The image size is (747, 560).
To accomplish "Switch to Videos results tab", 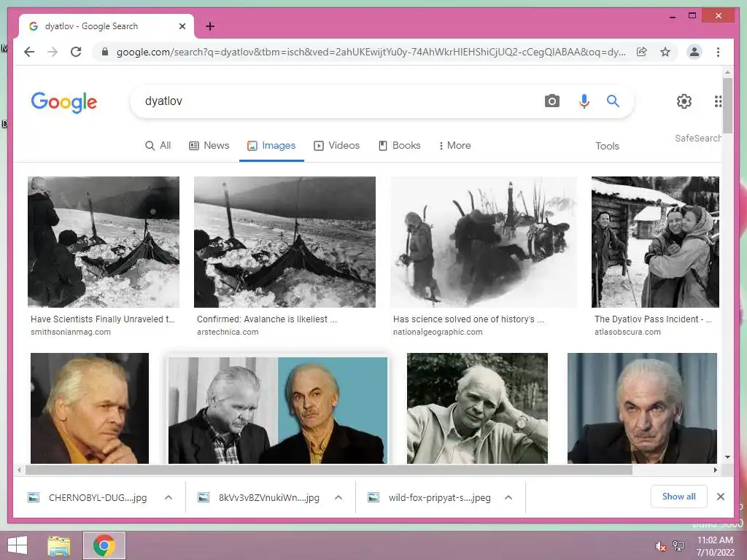I will (337, 146).
